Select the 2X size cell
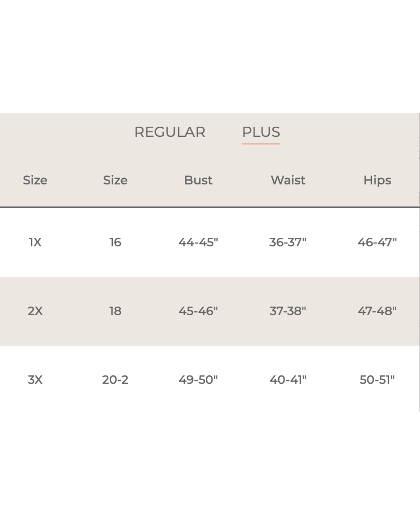Image resolution: width=420 pixels, height=525 pixels. [x=35, y=311]
